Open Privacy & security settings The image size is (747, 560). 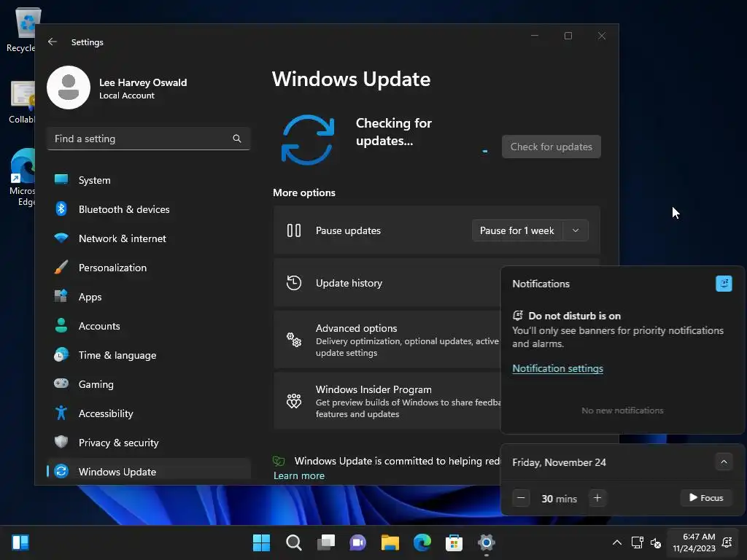coord(149,443)
